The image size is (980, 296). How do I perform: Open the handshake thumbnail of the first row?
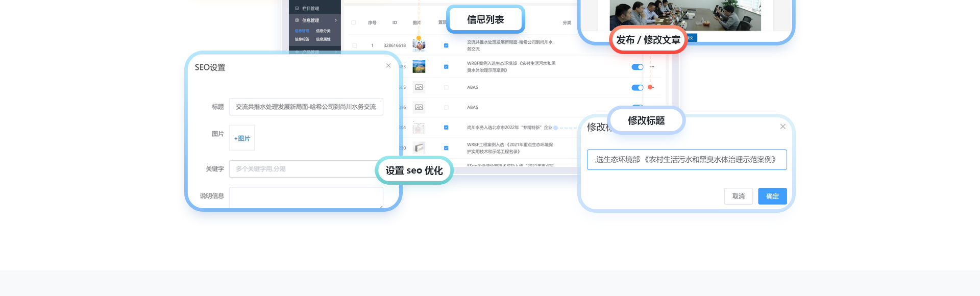[419, 45]
